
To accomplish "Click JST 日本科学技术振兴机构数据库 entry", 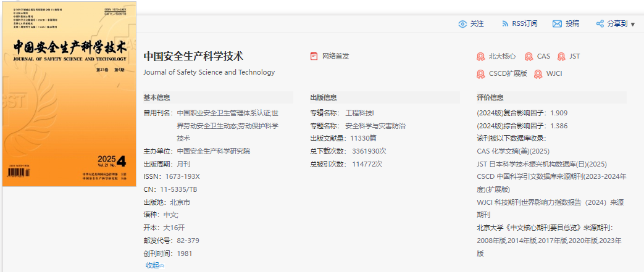I will pyautogui.click(x=542, y=164).
